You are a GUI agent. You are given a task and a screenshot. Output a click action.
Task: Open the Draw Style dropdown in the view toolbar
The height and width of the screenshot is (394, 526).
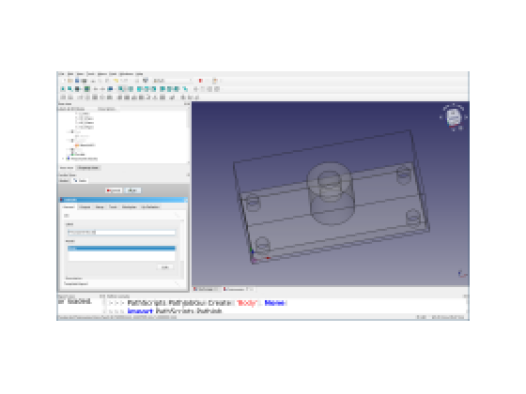tap(78, 89)
